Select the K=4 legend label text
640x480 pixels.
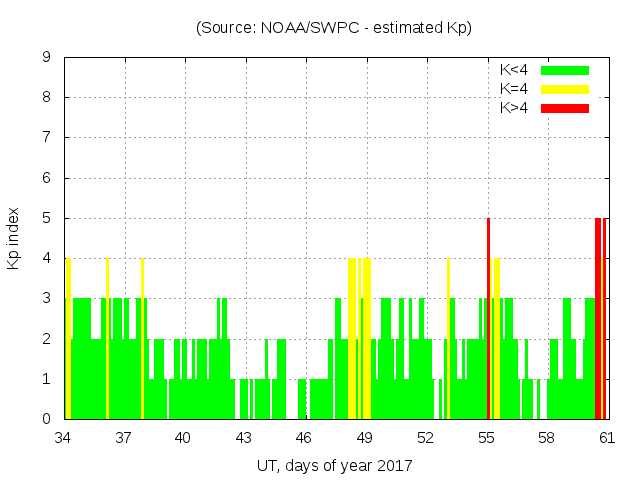[514, 89]
